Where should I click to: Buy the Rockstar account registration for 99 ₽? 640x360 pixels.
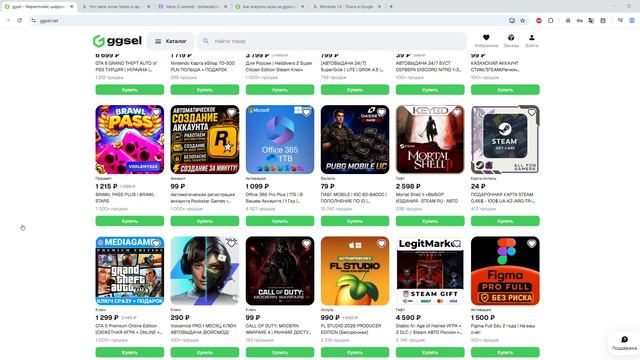coord(205,221)
